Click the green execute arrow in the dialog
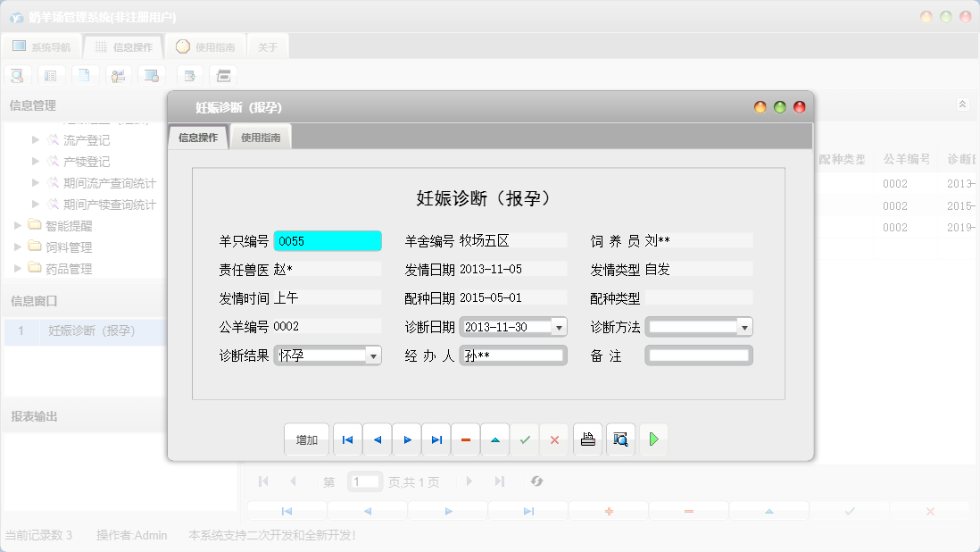The height and width of the screenshot is (552, 980). click(x=653, y=439)
